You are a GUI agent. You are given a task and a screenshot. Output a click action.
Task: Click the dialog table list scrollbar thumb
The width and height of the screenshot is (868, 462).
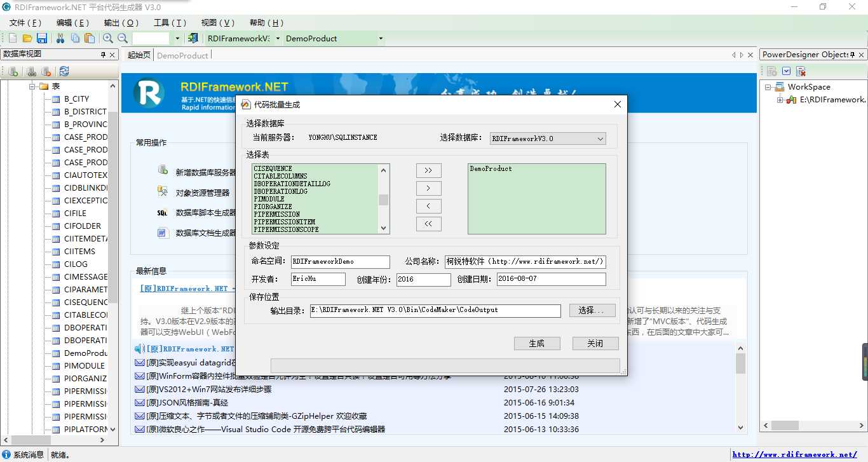click(x=383, y=200)
